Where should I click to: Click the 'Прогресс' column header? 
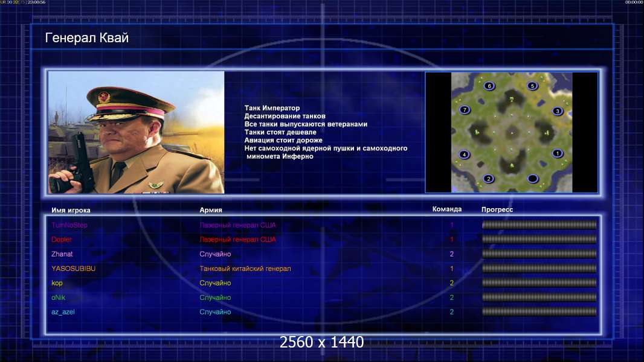tap(497, 209)
